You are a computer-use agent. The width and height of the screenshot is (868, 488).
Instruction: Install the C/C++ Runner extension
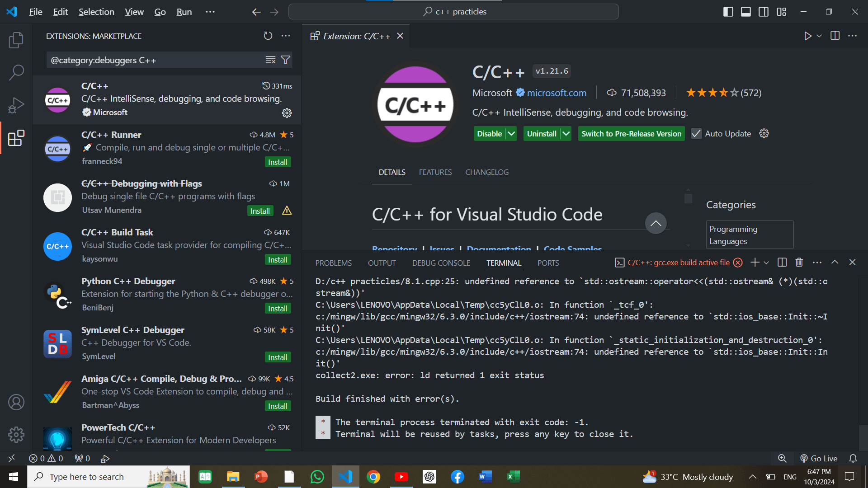pyautogui.click(x=278, y=162)
